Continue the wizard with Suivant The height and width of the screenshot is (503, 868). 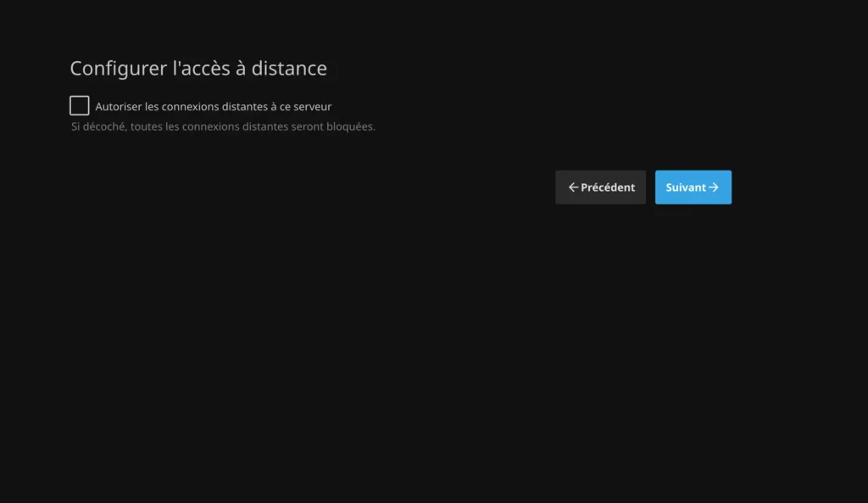coord(693,187)
